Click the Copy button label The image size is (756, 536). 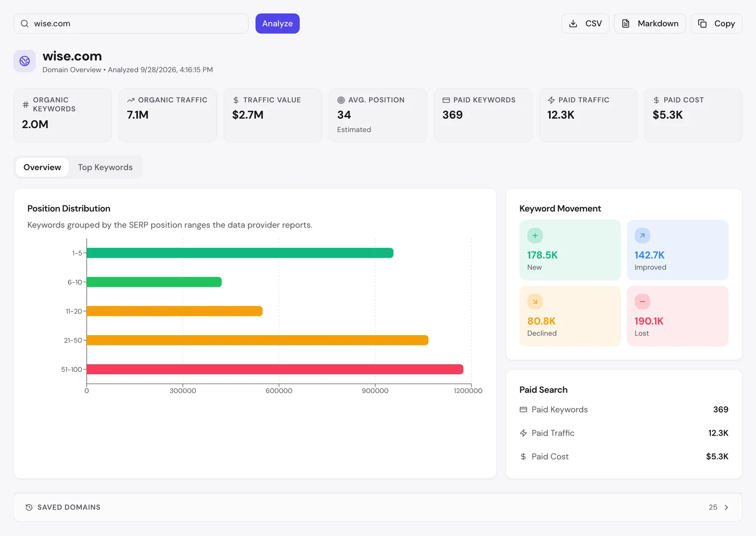(x=724, y=24)
